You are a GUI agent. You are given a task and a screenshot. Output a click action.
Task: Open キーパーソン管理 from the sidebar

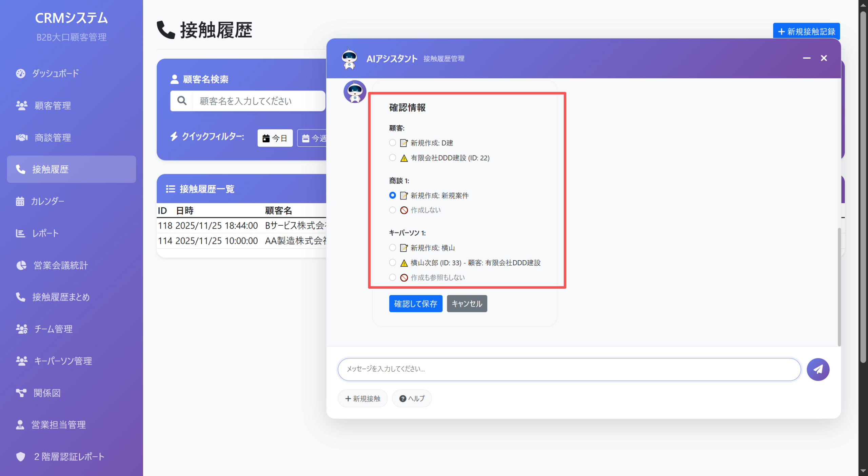pyautogui.click(x=63, y=361)
